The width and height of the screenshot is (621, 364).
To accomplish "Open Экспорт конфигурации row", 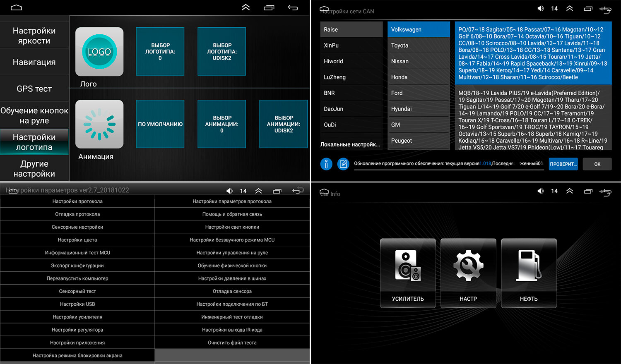I will [77, 266].
